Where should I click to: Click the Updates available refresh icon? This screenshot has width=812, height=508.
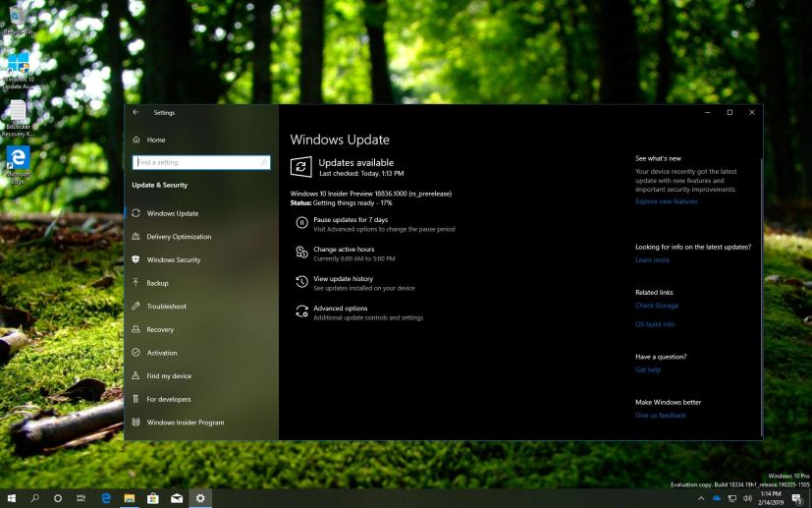[300, 167]
